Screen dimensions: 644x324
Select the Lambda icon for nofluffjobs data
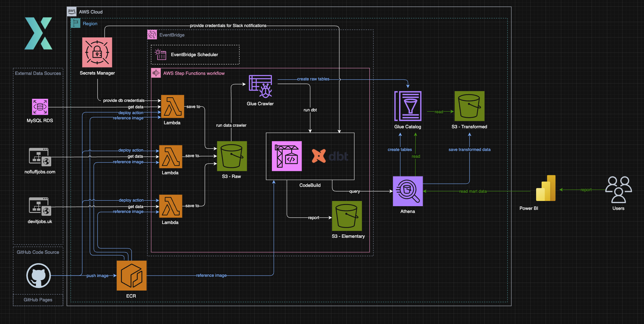pyautogui.click(x=171, y=156)
